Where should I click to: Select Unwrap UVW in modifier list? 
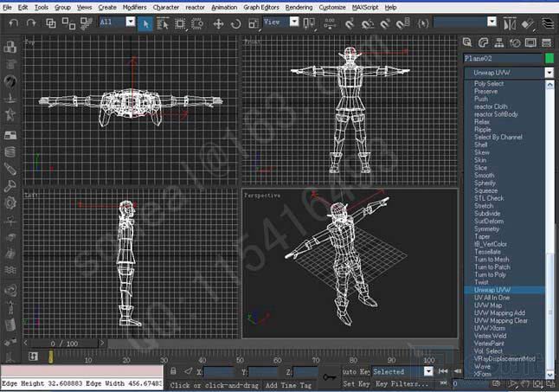(504, 290)
